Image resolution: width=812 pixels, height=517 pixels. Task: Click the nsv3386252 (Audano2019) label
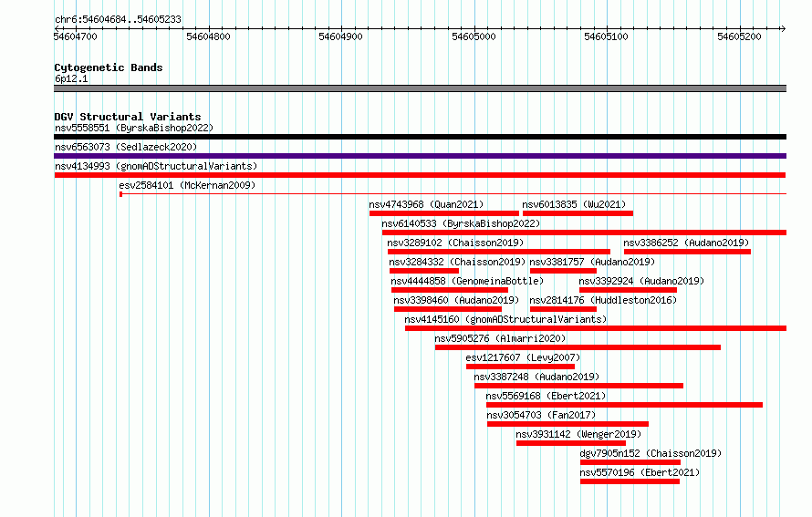coord(686,243)
